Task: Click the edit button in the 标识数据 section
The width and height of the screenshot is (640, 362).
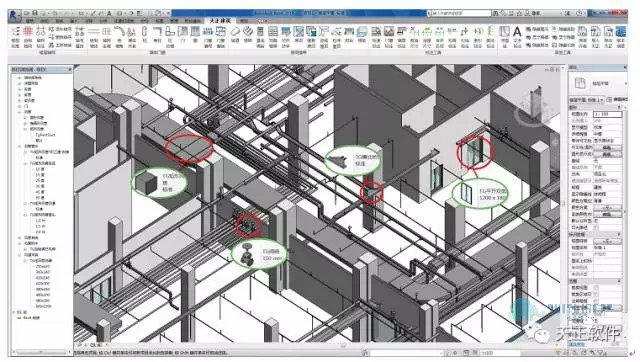Action: (x=607, y=241)
